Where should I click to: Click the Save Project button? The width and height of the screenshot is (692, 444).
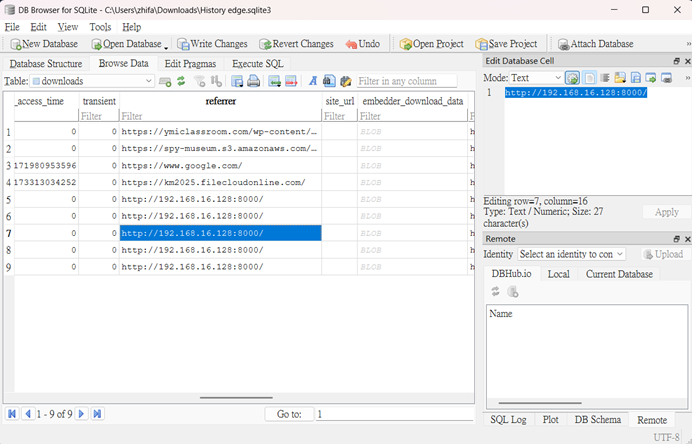tap(506, 44)
